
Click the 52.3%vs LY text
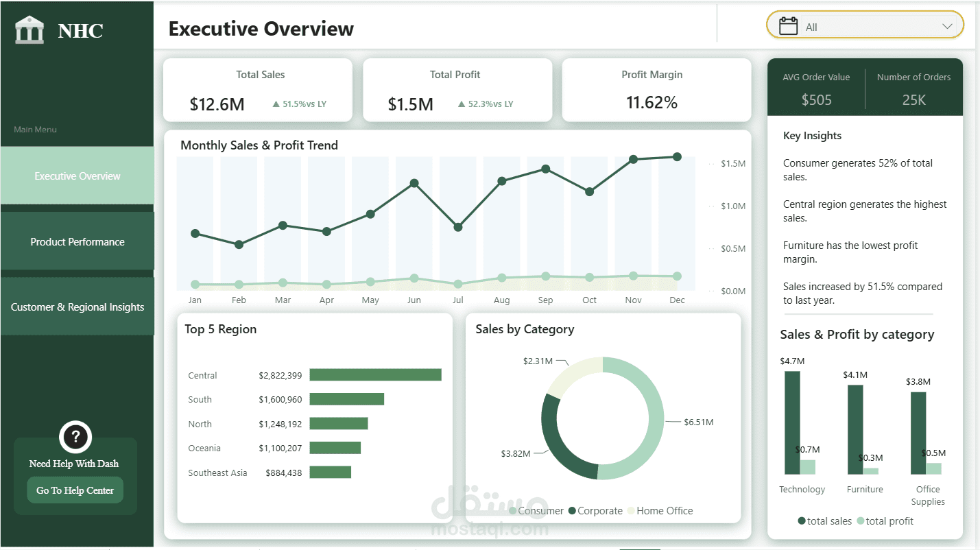[490, 104]
